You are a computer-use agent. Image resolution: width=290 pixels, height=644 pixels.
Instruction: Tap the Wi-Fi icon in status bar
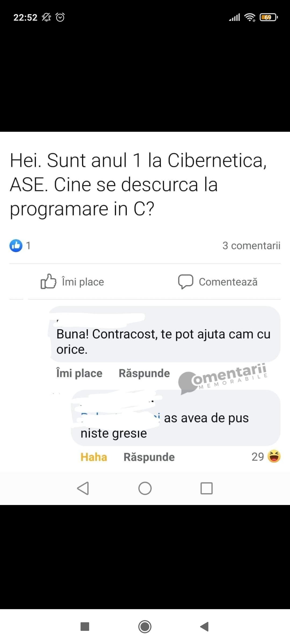pos(250,17)
